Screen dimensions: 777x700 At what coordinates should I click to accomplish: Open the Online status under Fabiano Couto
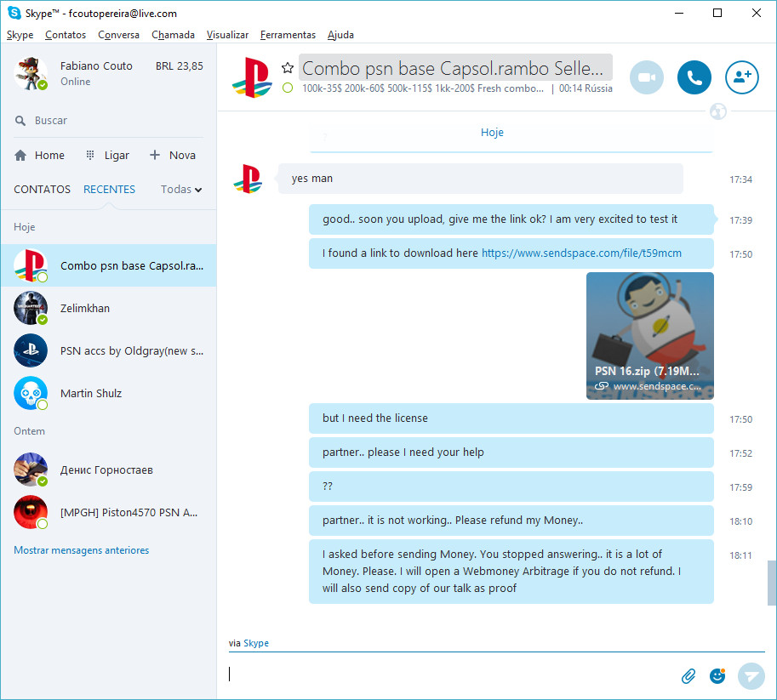coord(76,82)
